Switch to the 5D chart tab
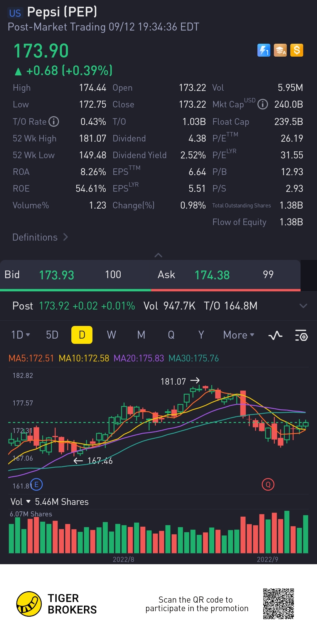The height and width of the screenshot is (644, 317). point(52,335)
